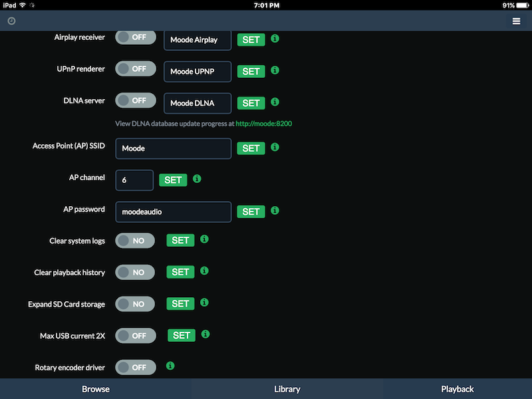The image size is (532, 399).
Task: Show info for Expand SD Card storage
Action: 204,303
